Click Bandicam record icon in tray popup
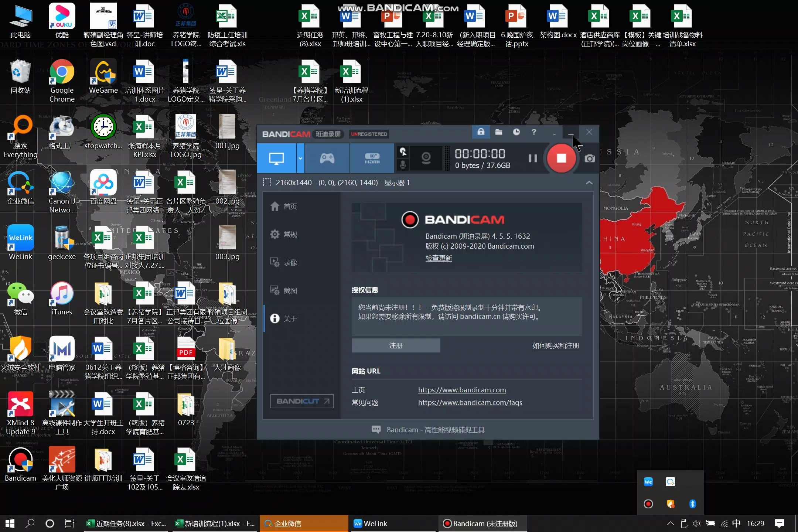Viewport: 798px width, 532px height. pyautogui.click(x=648, y=504)
